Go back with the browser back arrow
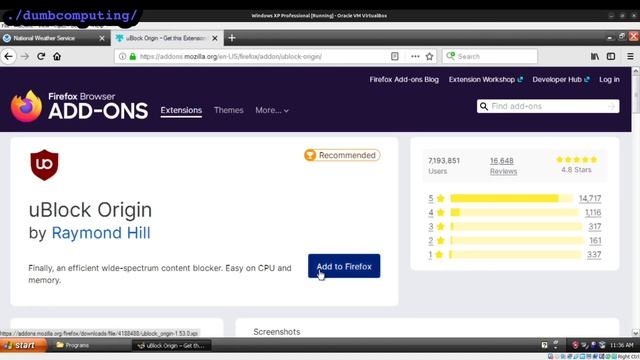The image size is (640, 360). 9,56
